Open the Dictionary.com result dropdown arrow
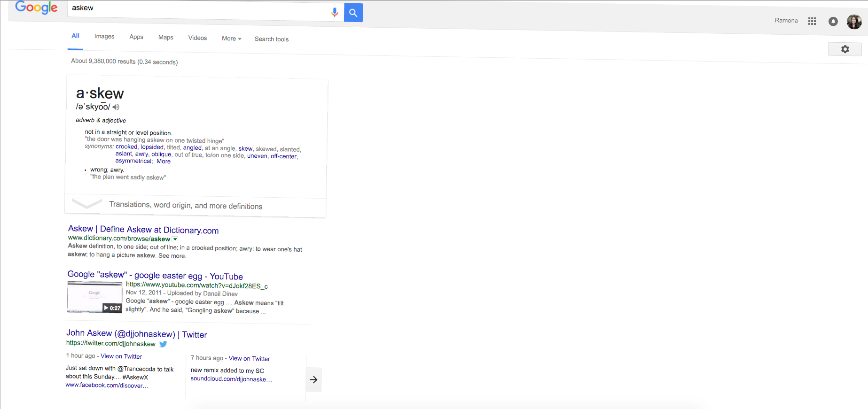This screenshot has height=409, width=868. (175, 239)
